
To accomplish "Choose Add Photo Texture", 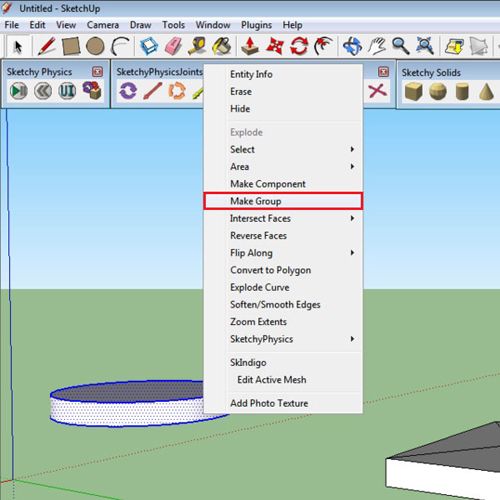I will (x=283, y=403).
